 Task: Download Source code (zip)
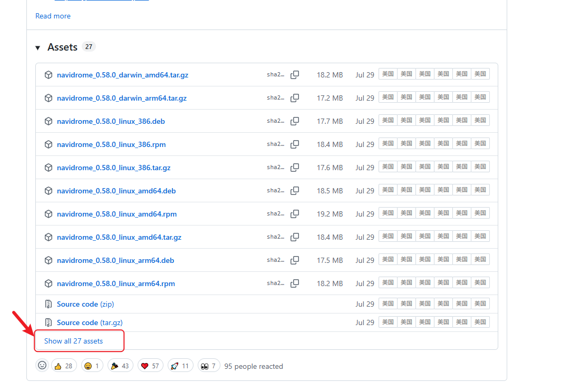coord(85,304)
